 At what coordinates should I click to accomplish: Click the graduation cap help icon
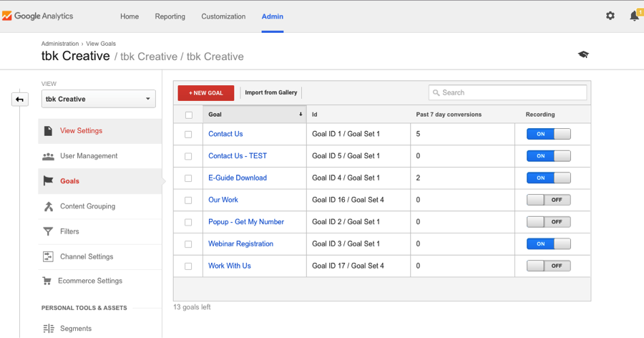click(583, 54)
